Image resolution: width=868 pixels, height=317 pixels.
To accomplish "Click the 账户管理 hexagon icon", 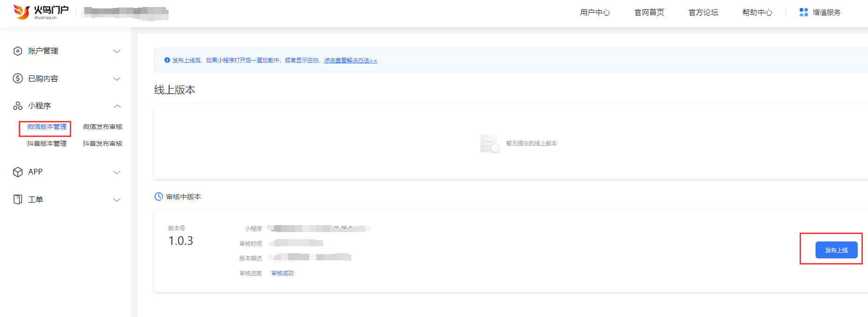I will [x=18, y=51].
